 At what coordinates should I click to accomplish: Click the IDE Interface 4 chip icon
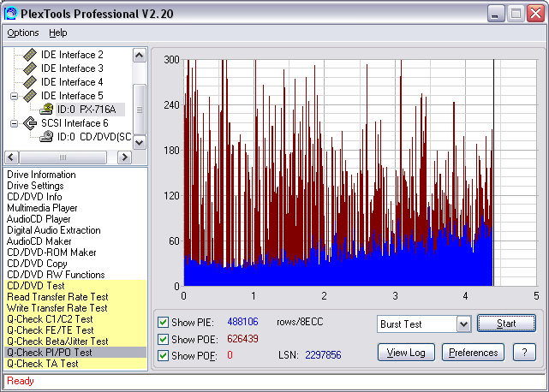click(30, 82)
